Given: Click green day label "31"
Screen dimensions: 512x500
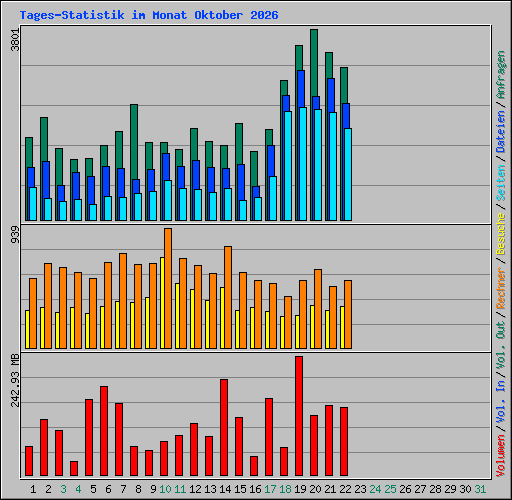Looking at the screenshot, I should tap(480, 489).
